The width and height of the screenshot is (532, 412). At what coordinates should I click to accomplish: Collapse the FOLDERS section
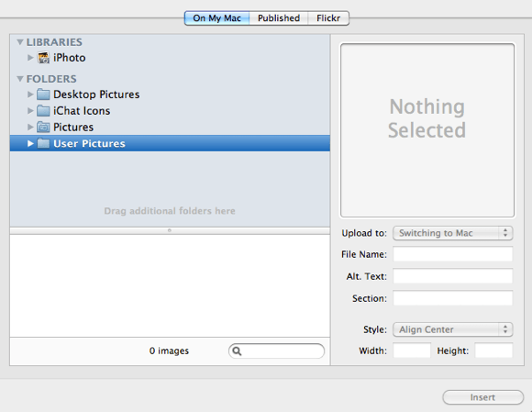(x=20, y=79)
